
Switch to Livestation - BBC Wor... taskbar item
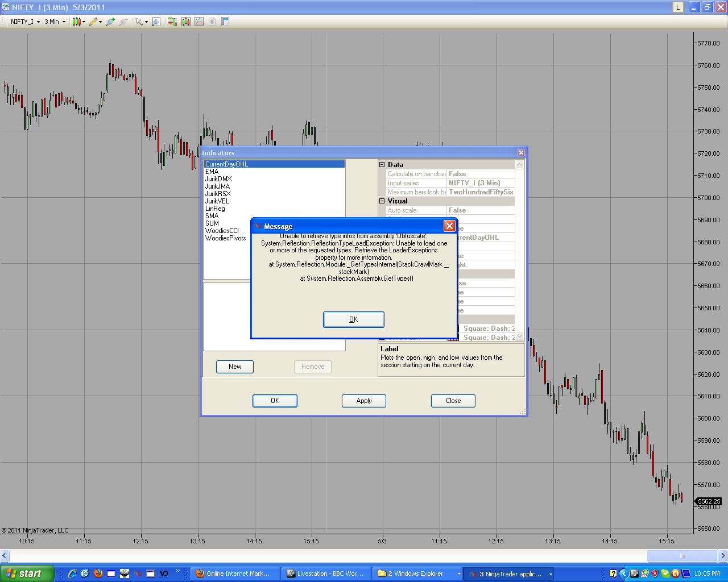[x=326, y=573]
